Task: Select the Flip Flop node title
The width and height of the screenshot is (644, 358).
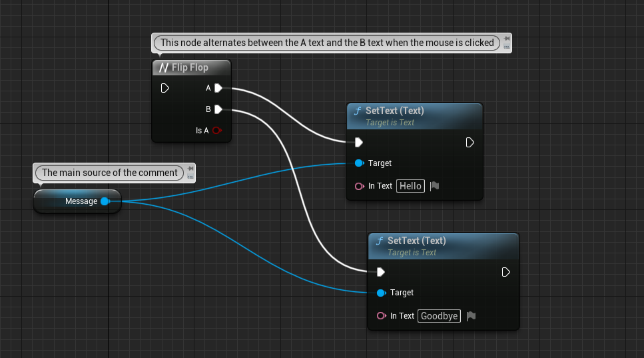Action: pos(191,67)
